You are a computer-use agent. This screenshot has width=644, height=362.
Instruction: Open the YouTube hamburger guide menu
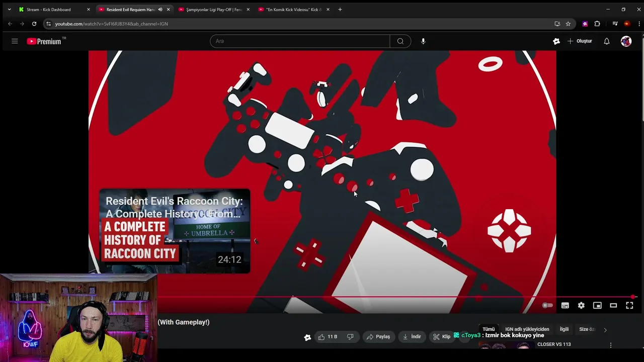pyautogui.click(x=15, y=41)
